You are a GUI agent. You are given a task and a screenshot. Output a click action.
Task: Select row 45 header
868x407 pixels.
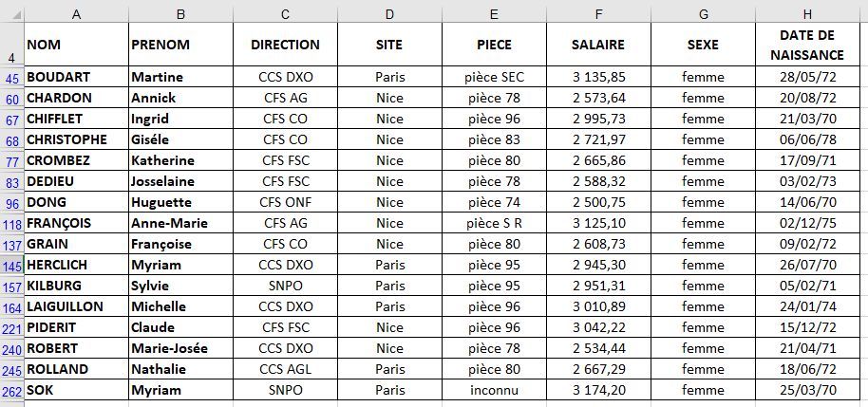12,78
